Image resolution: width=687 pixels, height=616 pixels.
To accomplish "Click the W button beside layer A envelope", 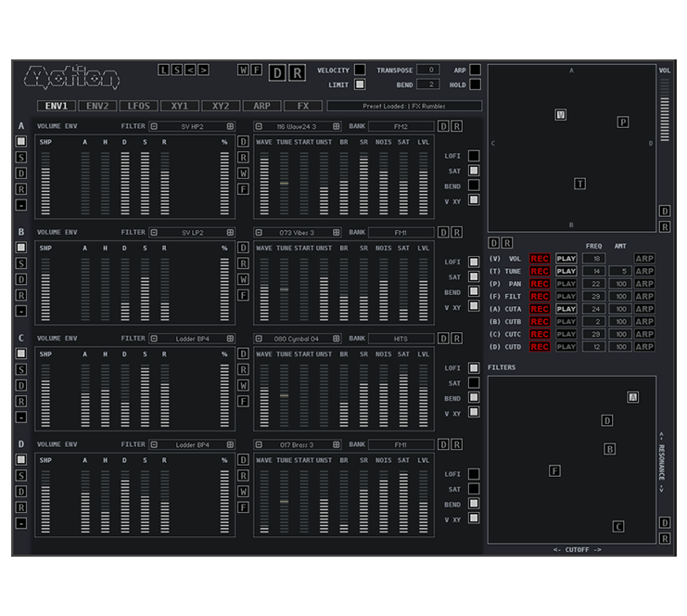I will click(243, 173).
